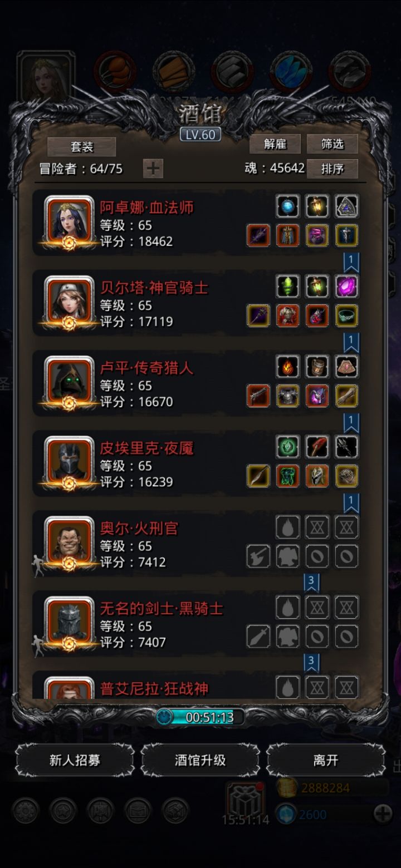Click 无名的剑士·黑骑士's empty sword weapon slot
401x868 pixels.
point(258,636)
